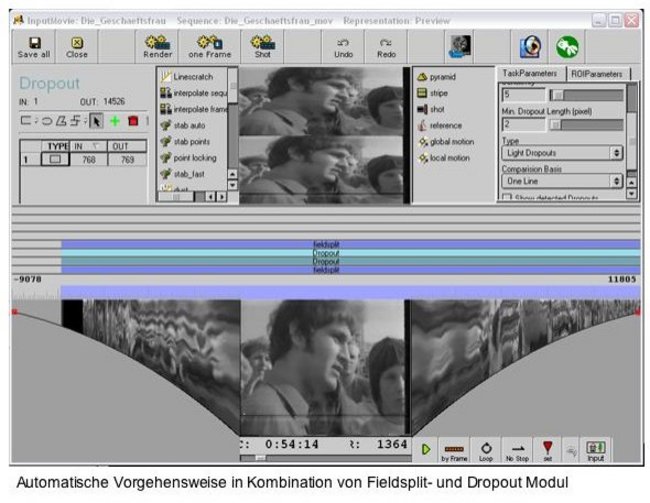Click the eye viewer icon in toolbar
650x503 pixels.
pos(531,46)
